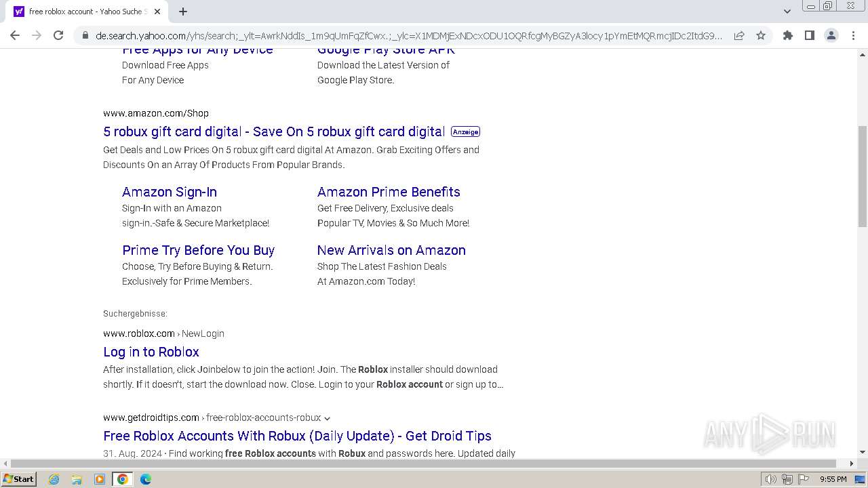
Task: Click the Suchergebnisse heading
Action: coord(135,314)
